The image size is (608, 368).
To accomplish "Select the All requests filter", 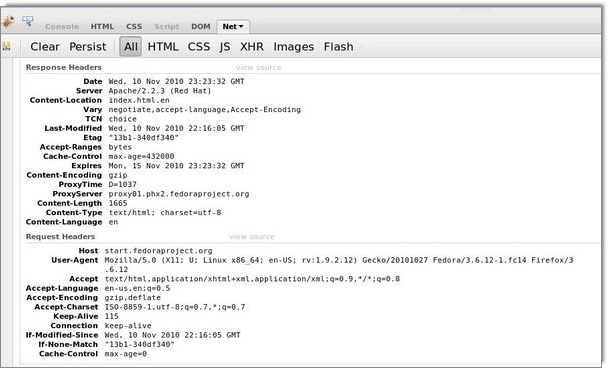I will pos(131,47).
